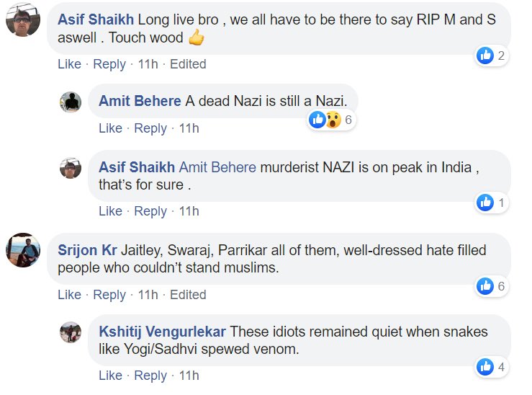Show likes on Kshitij Vengurlekar's reply
Screen dimensions: 532x395
492,367
